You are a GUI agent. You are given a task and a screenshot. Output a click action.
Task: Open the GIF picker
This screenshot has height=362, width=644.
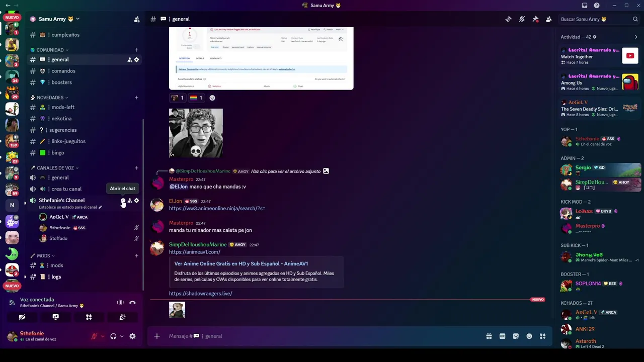point(502,336)
